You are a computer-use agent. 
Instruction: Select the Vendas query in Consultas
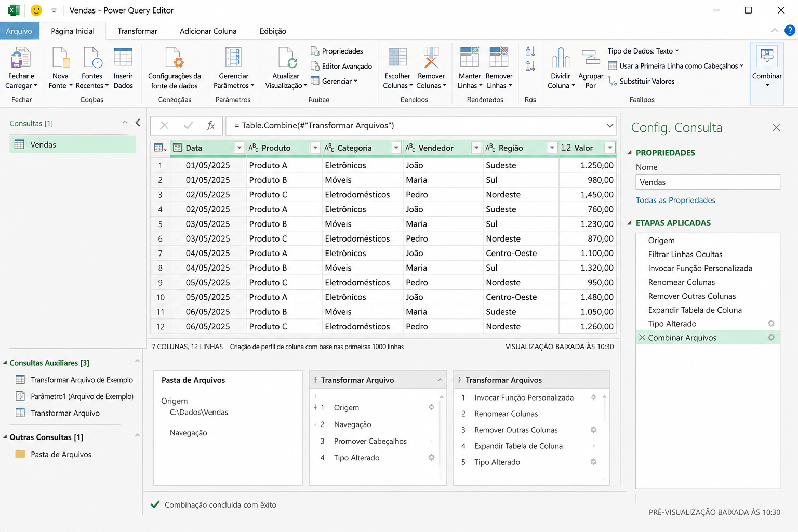73,144
